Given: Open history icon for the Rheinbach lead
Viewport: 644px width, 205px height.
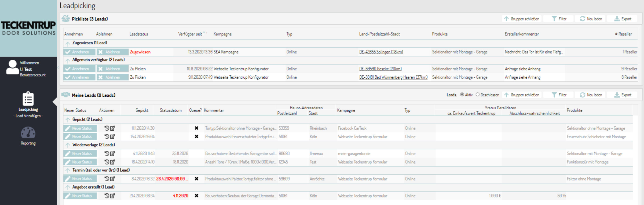Looking at the screenshot, I should (107, 128).
